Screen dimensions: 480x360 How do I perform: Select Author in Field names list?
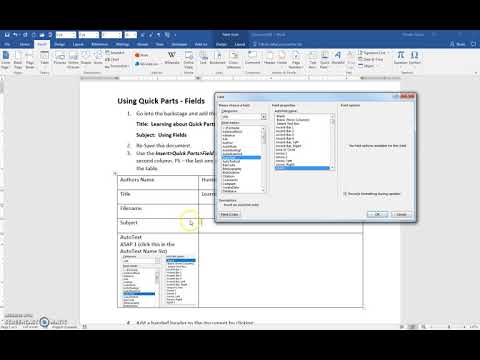point(228,143)
